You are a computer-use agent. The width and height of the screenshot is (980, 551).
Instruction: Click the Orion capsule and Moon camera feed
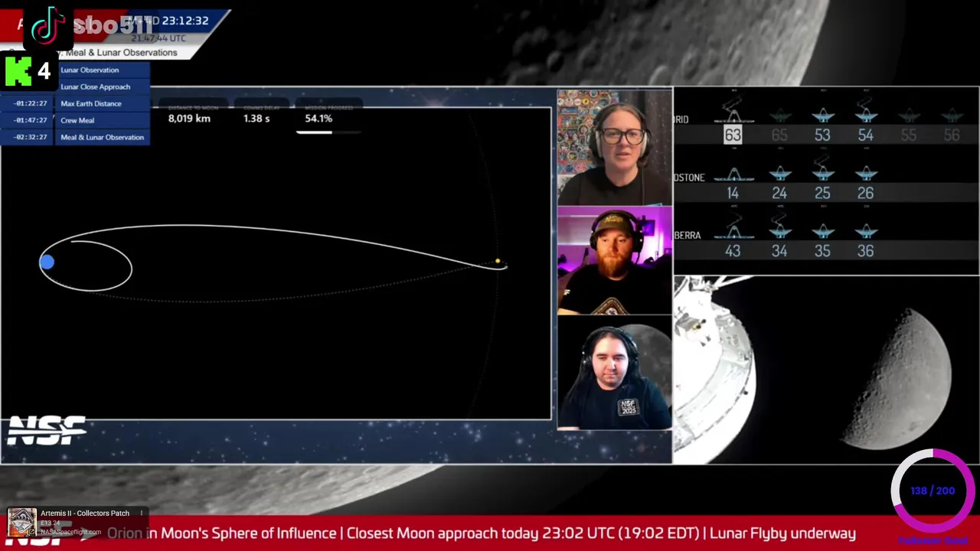pos(826,370)
